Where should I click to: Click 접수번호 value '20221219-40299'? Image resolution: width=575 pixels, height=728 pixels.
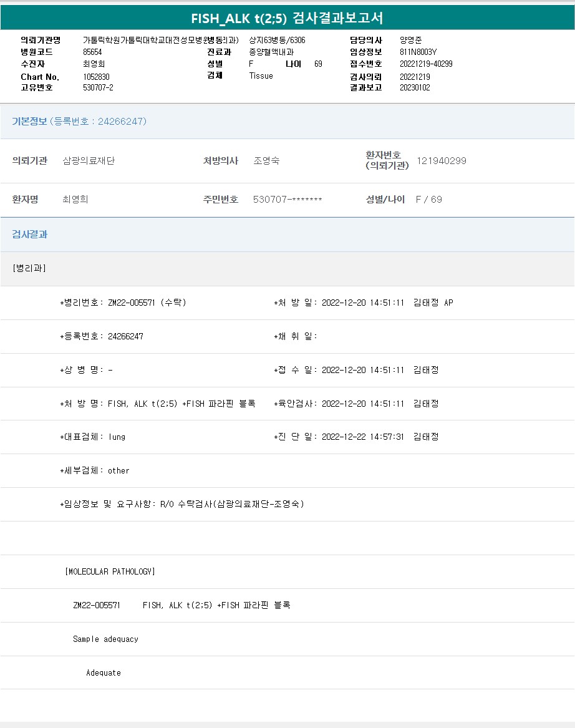[x=426, y=64]
